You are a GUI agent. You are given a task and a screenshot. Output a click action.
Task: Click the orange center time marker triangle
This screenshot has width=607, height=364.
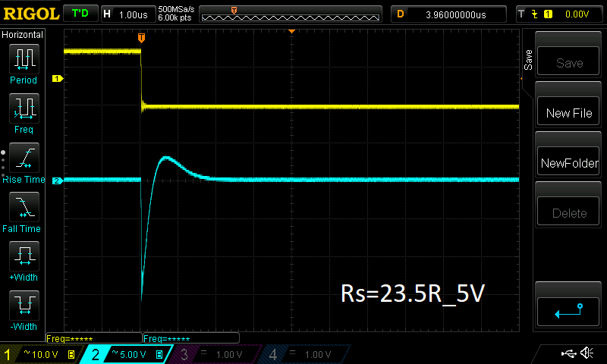pyautogui.click(x=292, y=31)
